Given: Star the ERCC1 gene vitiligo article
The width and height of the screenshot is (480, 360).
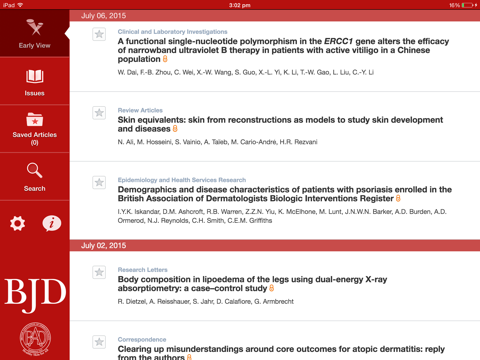Looking at the screenshot, I should (99, 34).
